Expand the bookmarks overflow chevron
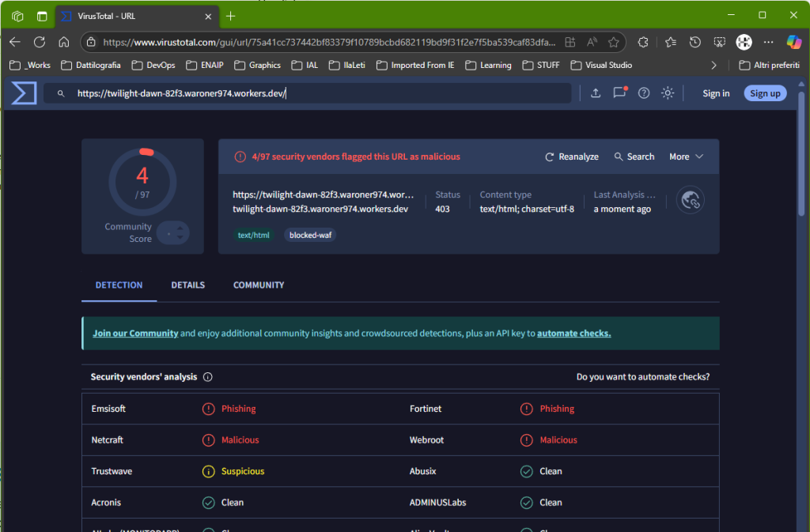810x532 pixels. click(x=714, y=66)
